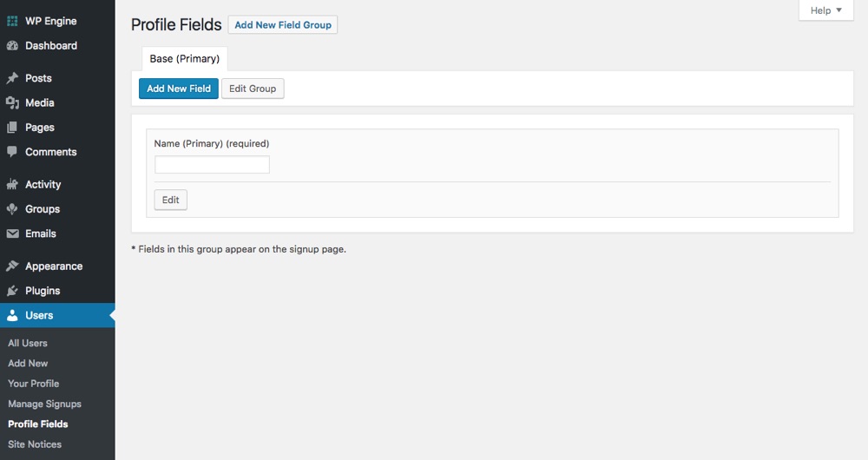Click the signup page fields note
Viewport: 868px width, 460px height.
click(239, 249)
